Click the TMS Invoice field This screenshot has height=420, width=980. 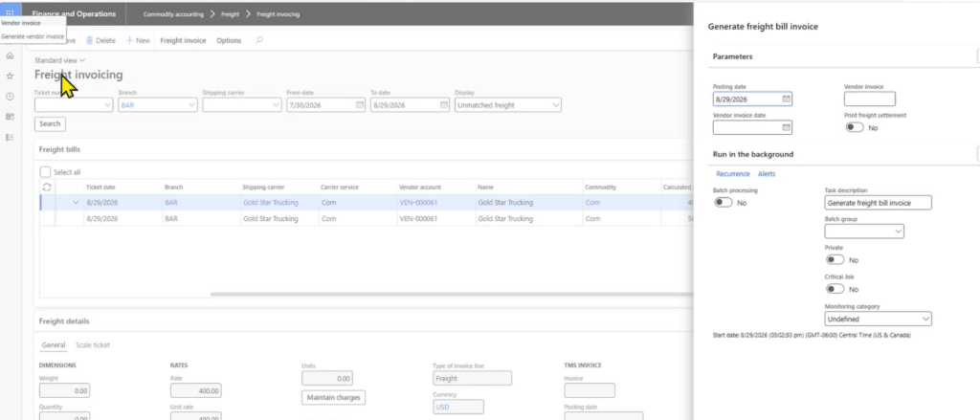(x=590, y=390)
